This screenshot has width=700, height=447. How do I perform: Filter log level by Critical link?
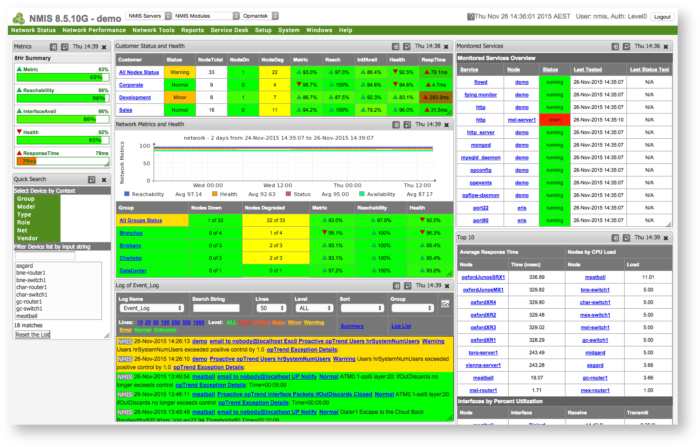(262, 322)
